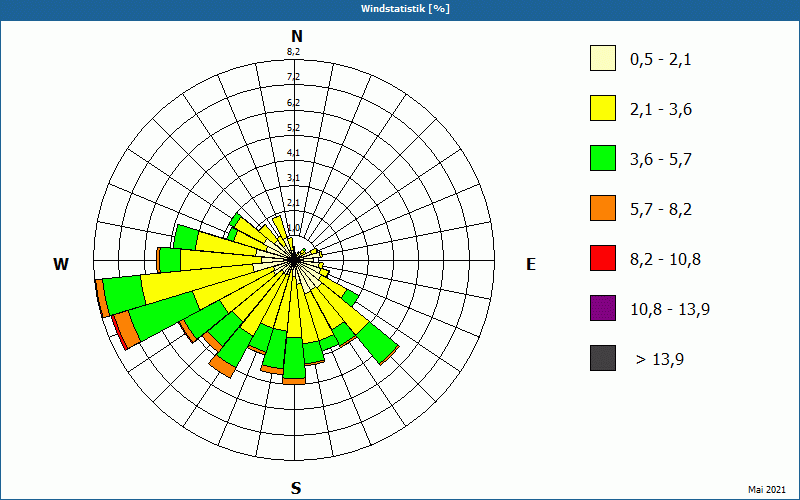Image resolution: width=800 pixels, height=500 pixels.
Task: Click the orange 5,7 - 8,2 legend swatch
Action: pos(603,208)
